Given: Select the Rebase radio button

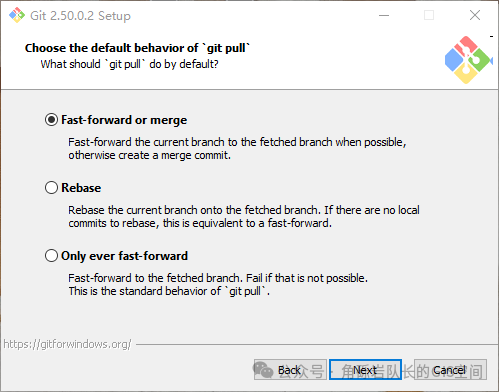Looking at the screenshot, I should click(51, 188).
